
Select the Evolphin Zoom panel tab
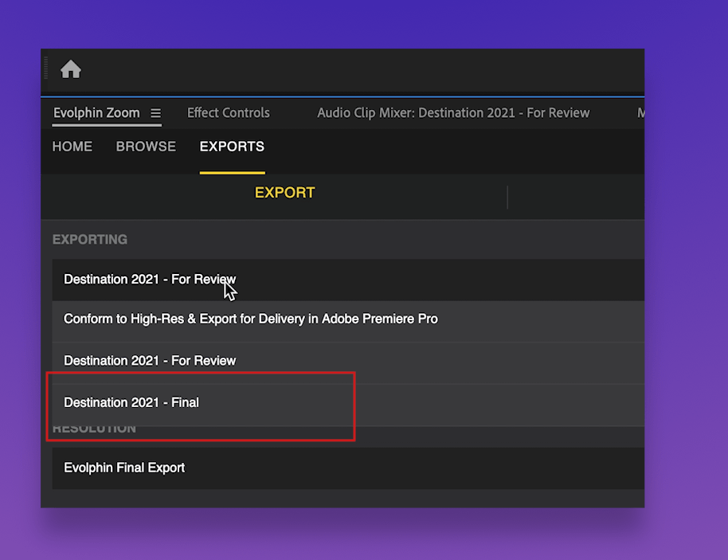(x=96, y=113)
